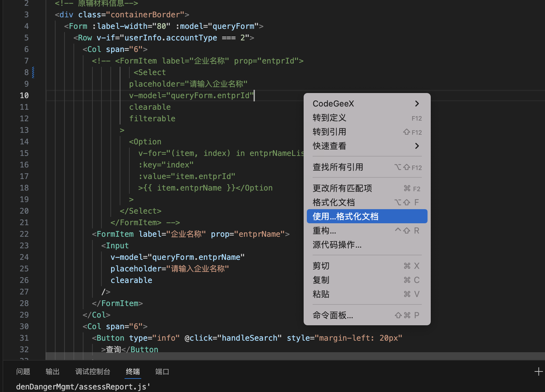Expand the 快速查看 submenu
This screenshot has height=392, width=545.
pos(367,146)
